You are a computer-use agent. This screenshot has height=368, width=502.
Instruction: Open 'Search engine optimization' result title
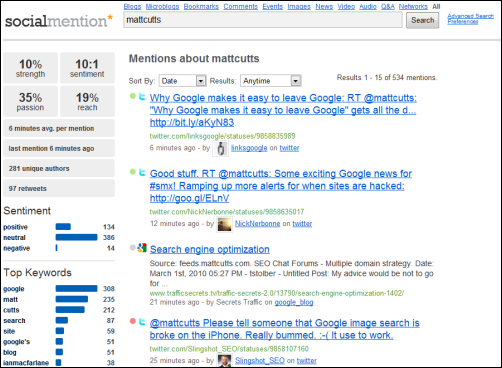pyautogui.click(x=210, y=249)
